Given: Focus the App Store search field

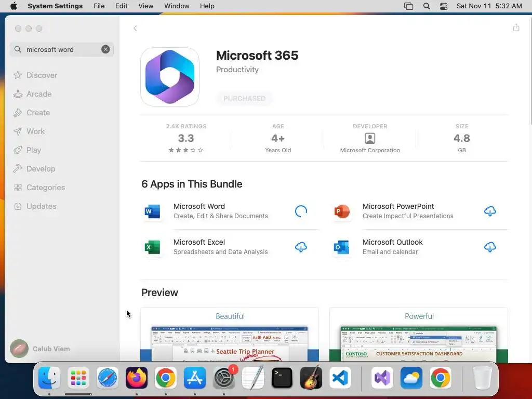Looking at the screenshot, I should [x=62, y=49].
